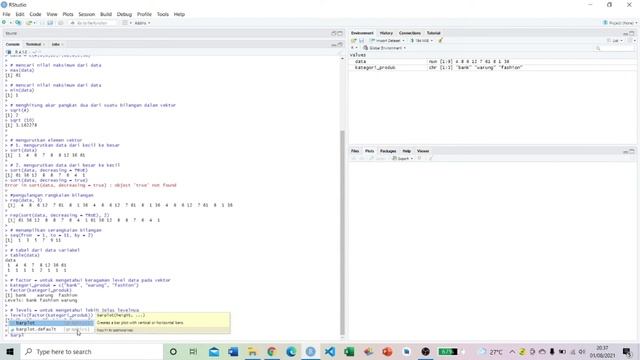
Task: Open Visual Studio Code from taskbar
Action: 330,351
